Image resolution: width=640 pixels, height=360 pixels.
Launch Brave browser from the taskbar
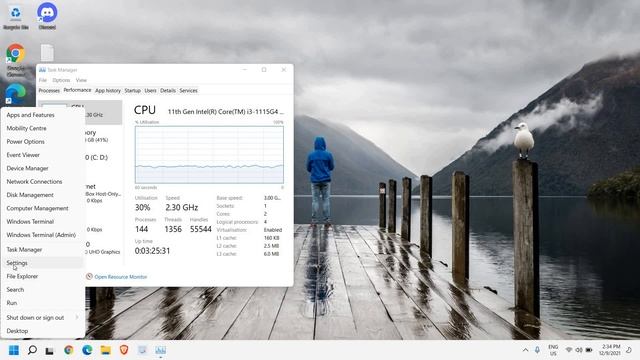click(124, 350)
